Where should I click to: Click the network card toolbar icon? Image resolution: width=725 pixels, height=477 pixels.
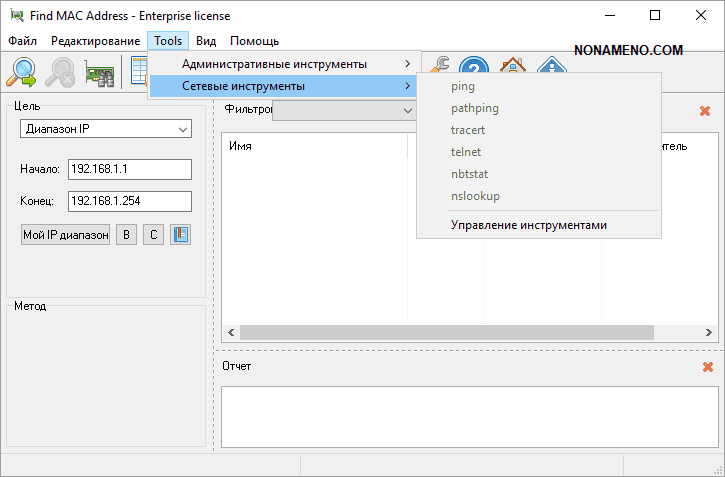click(x=99, y=73)
